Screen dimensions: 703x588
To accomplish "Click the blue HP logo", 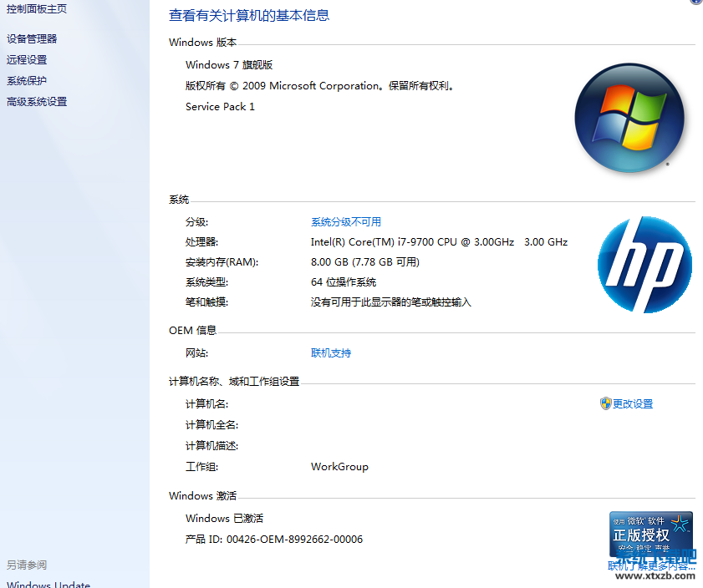I will [644, 265].
